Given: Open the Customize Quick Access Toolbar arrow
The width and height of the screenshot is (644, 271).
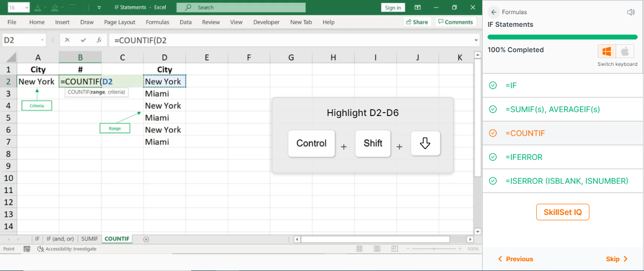Looking at the screenshot, I should tap(99, 8).
